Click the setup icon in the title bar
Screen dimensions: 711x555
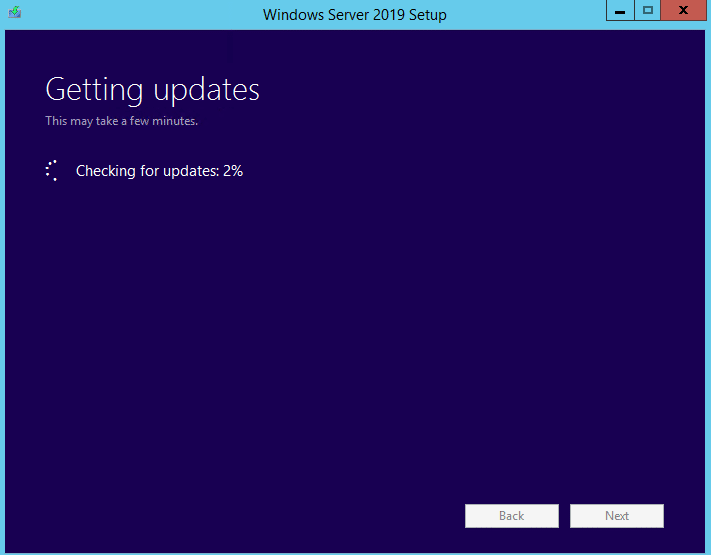[x=14, y=13]
